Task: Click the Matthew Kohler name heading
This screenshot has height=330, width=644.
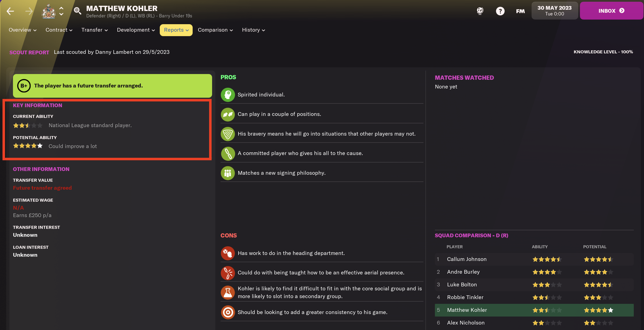Action: (x=122, y=8)
